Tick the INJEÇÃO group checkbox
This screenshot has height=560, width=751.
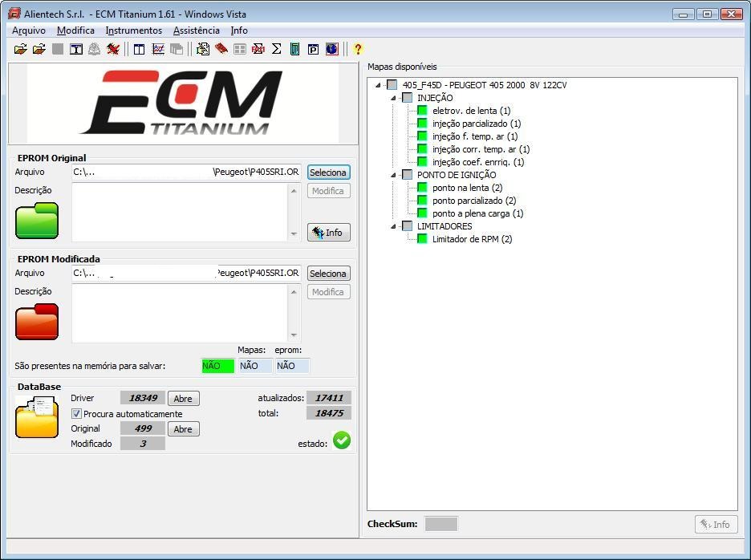point(407,98)
